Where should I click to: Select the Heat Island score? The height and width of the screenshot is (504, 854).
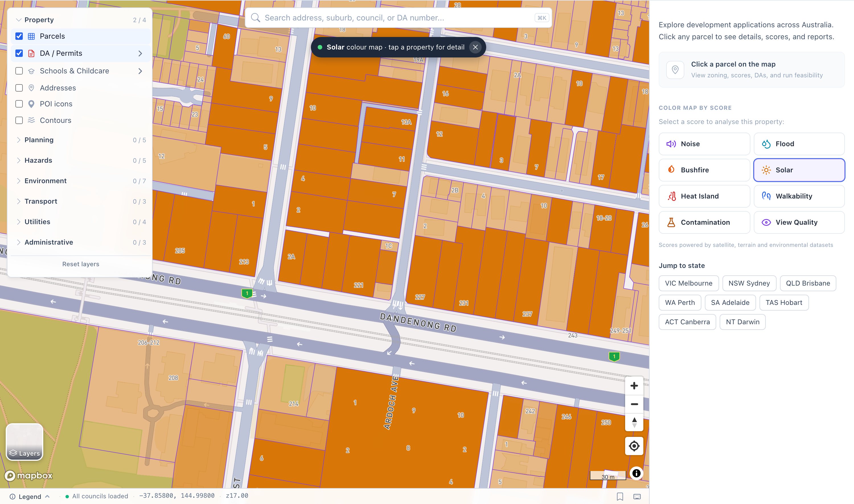[704, 196]
